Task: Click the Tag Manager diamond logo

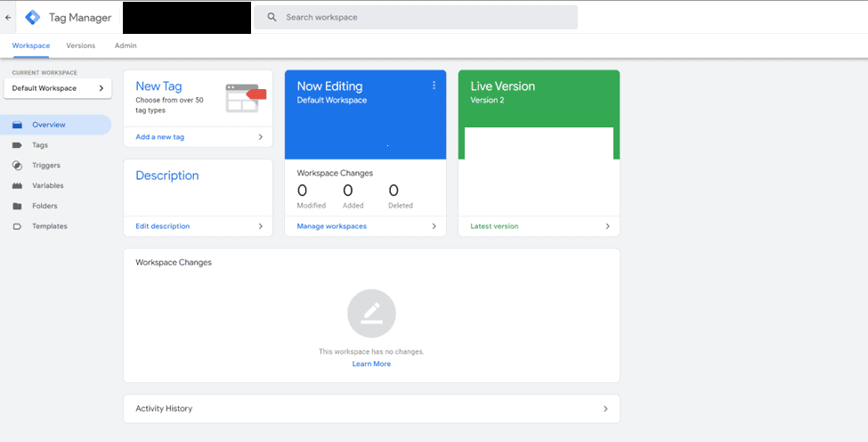Action: point(33,17)
